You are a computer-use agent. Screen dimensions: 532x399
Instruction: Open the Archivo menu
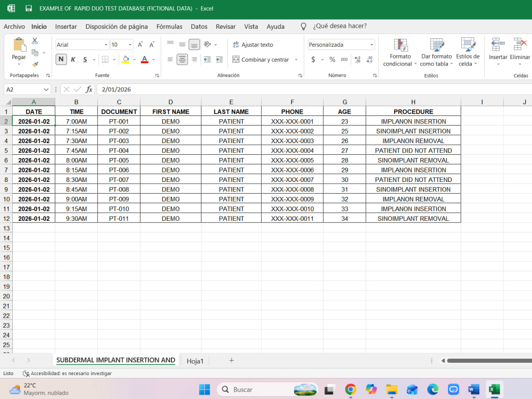(x=14, y=27)
